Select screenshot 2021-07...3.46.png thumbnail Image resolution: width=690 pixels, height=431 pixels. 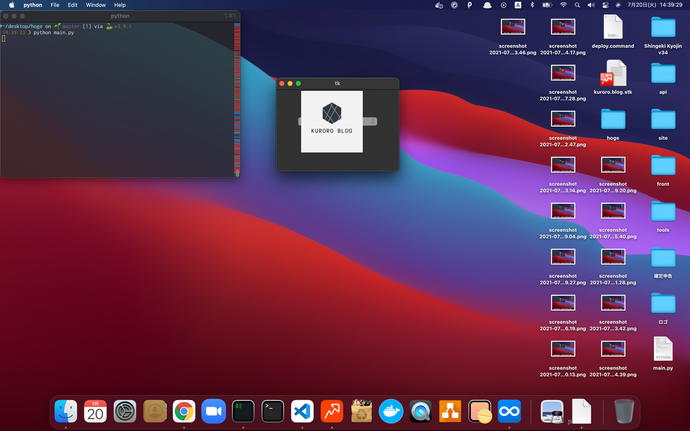coord(513,27)
